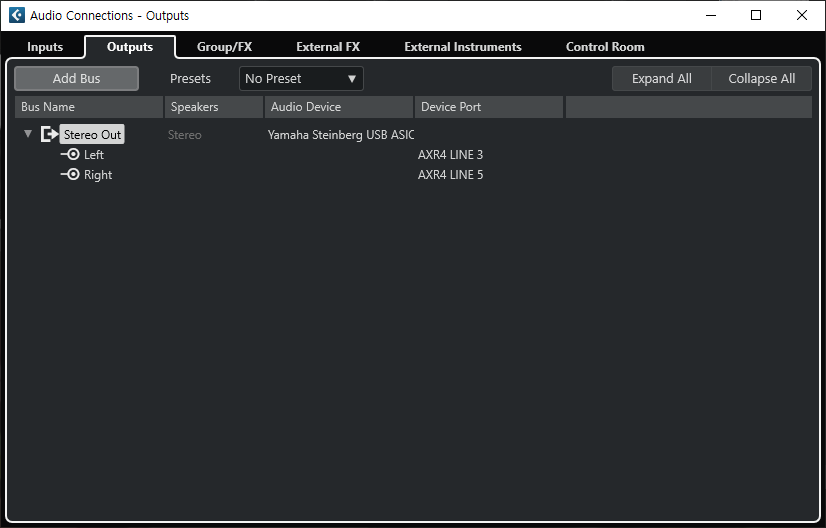The height and width of the screenshot is (528, 826).
Task: Go to the External FX tab
Action: pyautogui.click(x=328, y=47)
